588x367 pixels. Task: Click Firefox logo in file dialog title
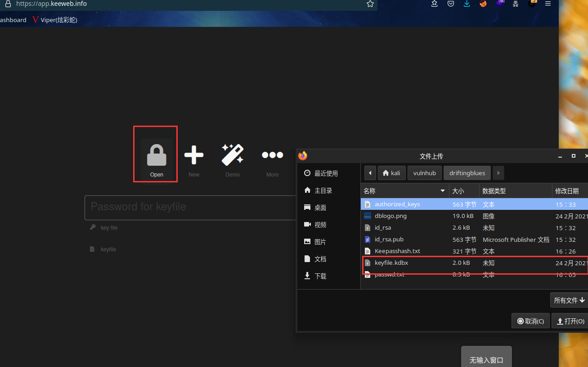pos(303,156)
